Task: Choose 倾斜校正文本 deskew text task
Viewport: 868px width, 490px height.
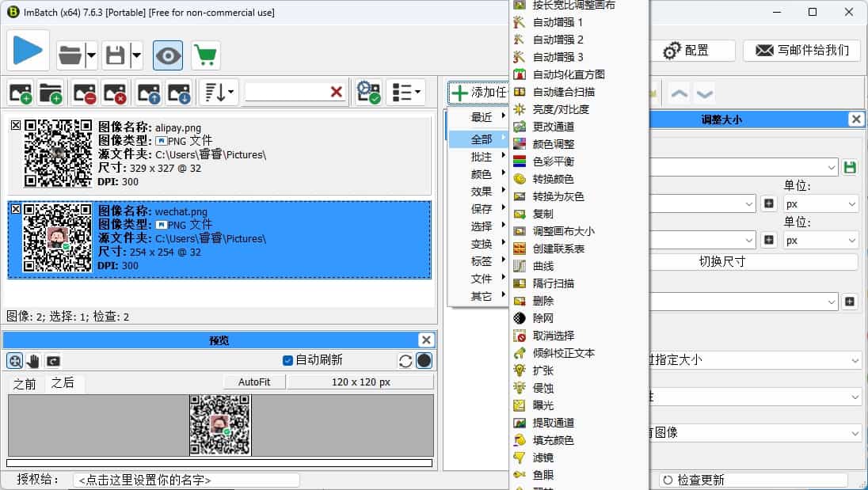Action: 578,353
